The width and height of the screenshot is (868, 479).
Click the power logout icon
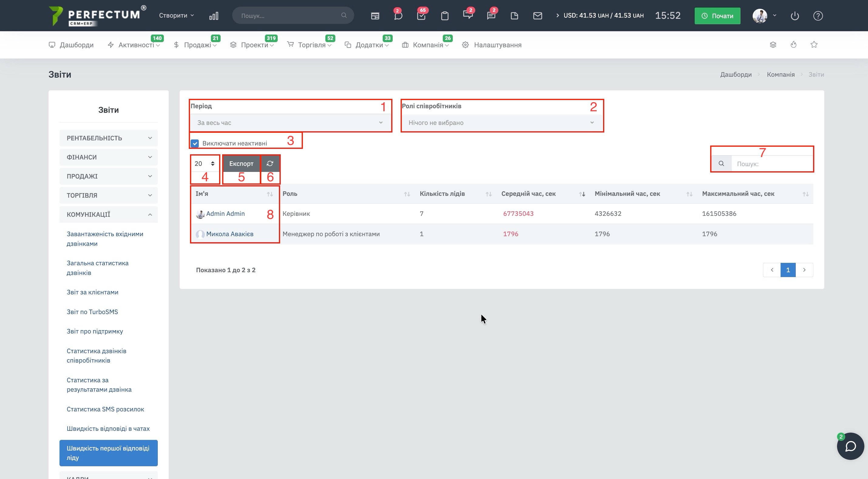pyautogui.click(x=795, y=16)
